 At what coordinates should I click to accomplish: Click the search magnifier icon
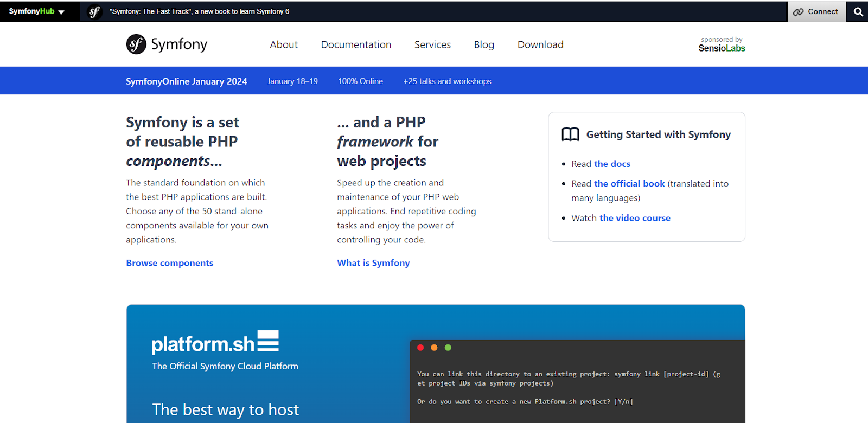coord(858,11)
